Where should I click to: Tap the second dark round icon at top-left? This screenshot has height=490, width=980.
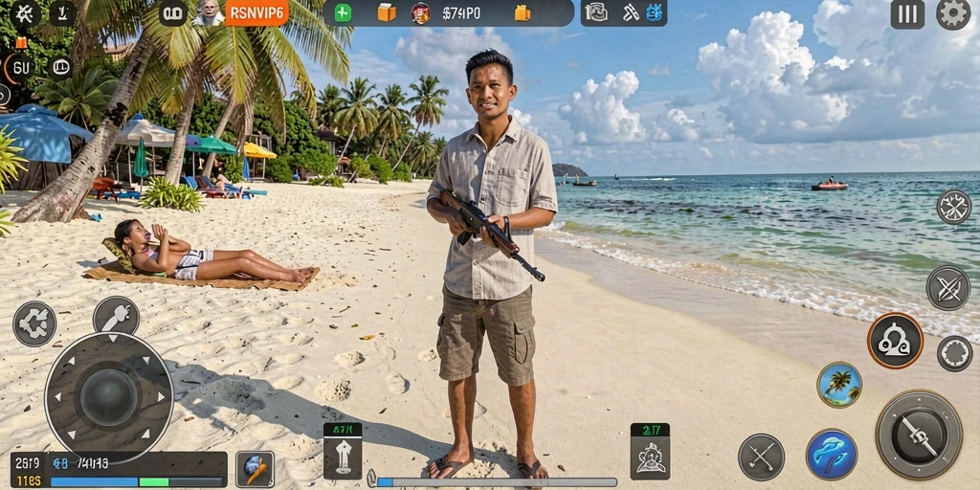tap(62, 12)
